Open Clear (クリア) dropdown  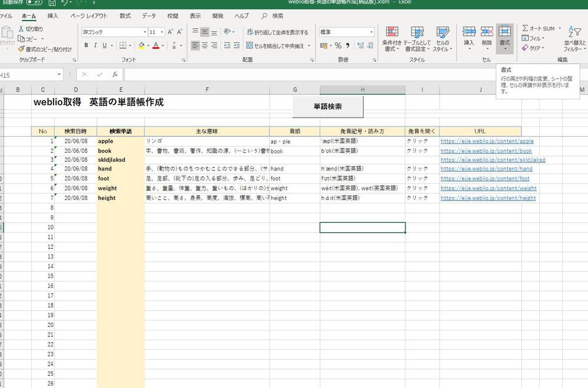(533, 48)
